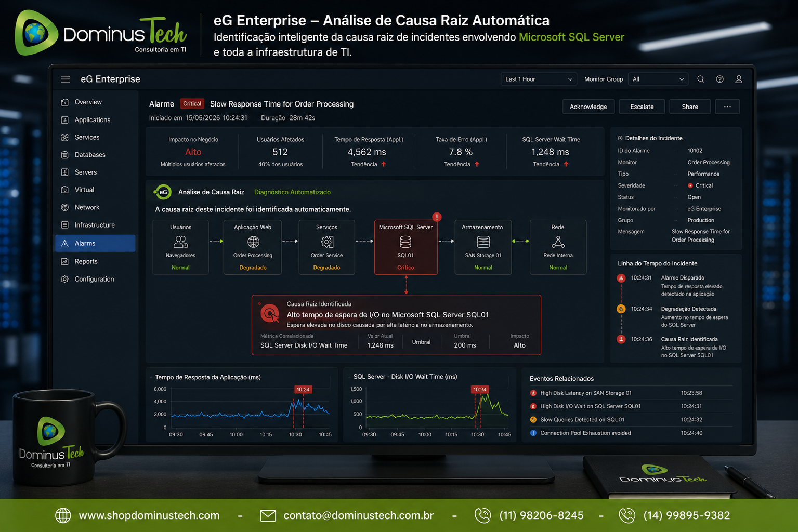Open the Alarms sidebar item

[95, 243]
